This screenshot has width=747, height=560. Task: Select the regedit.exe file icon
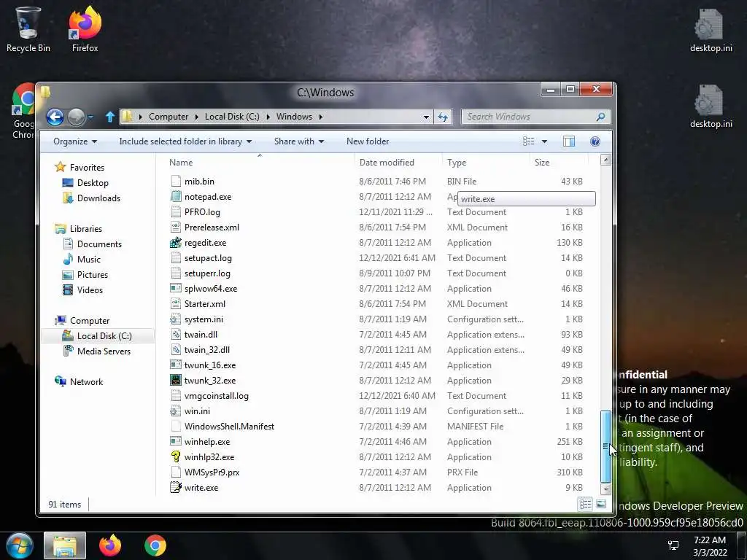pyautogui.click(x=176, y=243)
